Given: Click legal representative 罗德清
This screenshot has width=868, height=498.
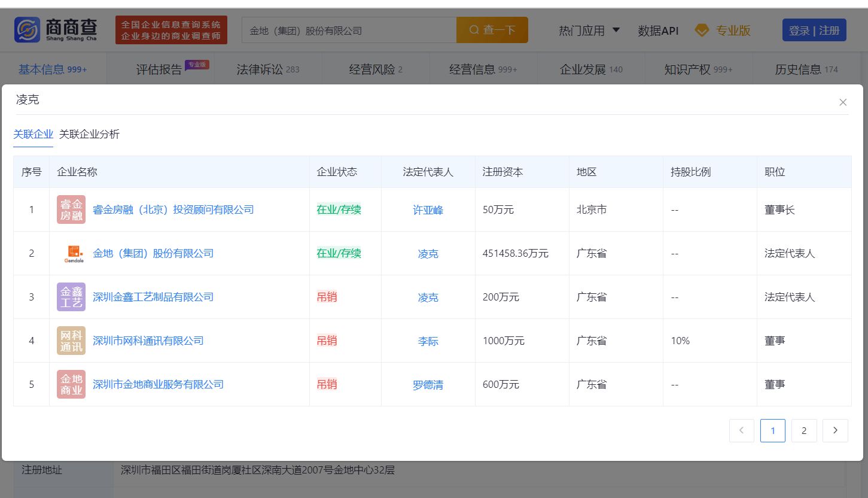Looking at the screenshot, I should 428,385.
